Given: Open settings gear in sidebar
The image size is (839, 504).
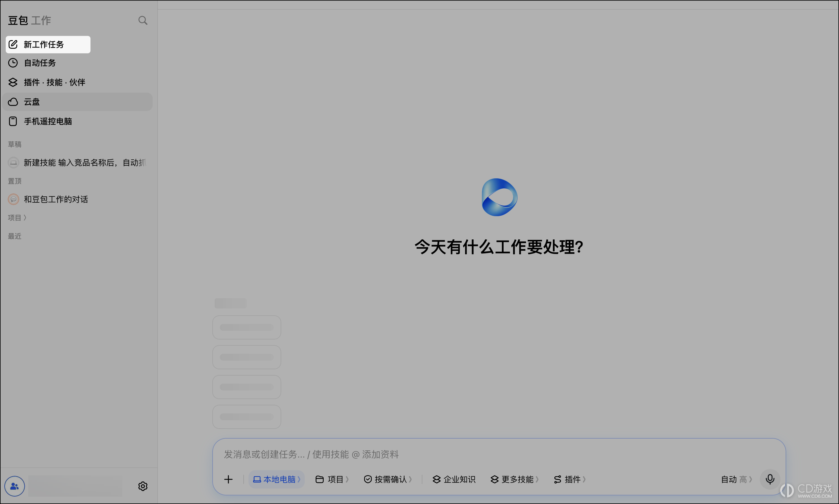Looking at the screenshot, I should tap(143, 486).
